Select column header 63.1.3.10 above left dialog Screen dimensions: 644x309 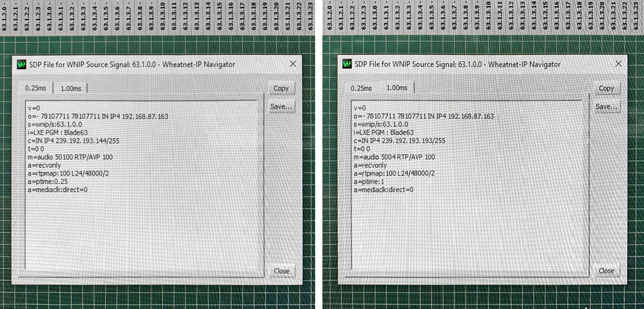tap(163, 16)
